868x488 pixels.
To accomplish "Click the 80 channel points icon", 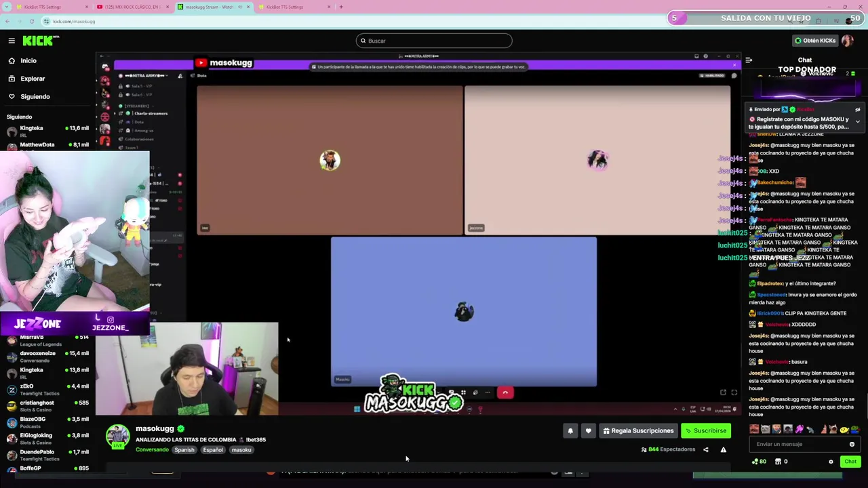I will pyautogui.click(x=759, y=462).
